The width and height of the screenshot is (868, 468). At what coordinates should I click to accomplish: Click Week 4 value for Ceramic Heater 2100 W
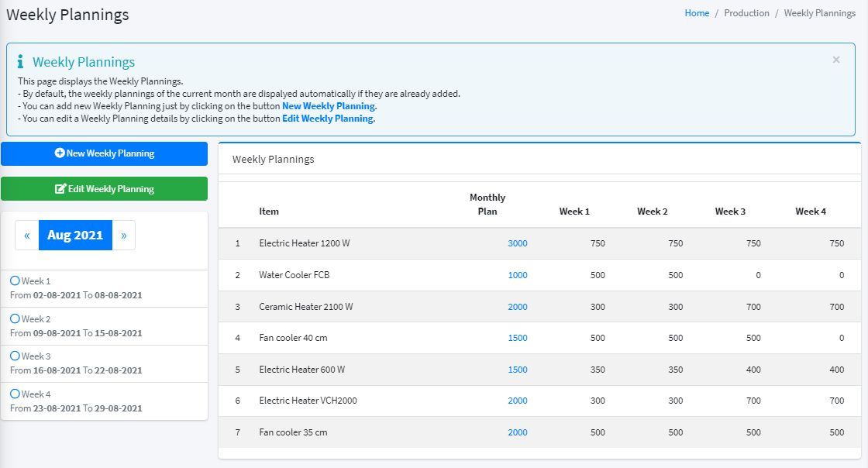836,307
